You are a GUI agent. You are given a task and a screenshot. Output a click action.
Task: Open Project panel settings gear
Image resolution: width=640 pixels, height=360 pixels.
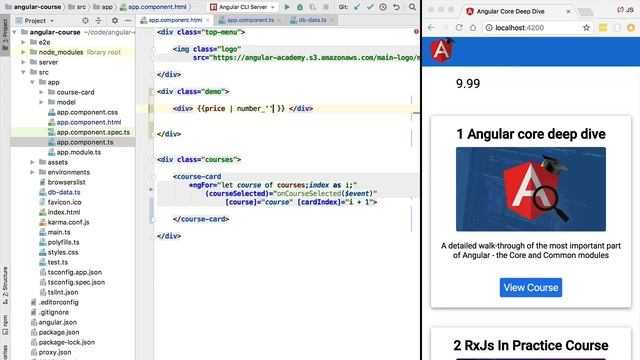(115, 20)
